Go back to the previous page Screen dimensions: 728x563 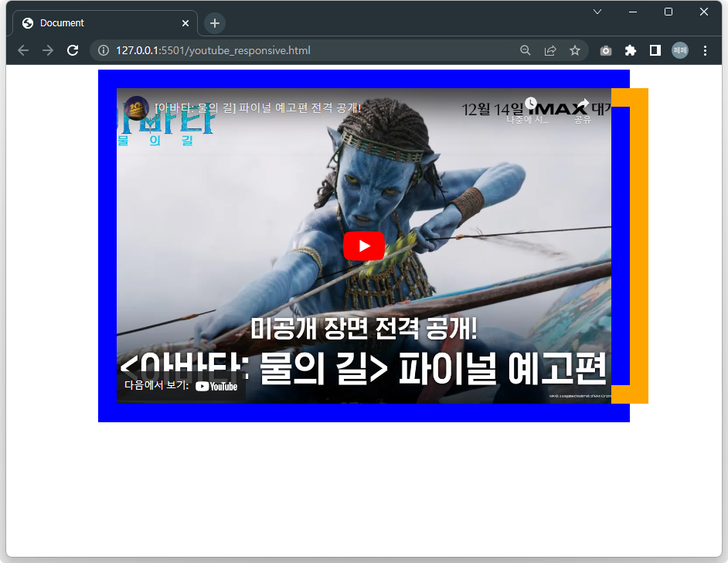23,50
